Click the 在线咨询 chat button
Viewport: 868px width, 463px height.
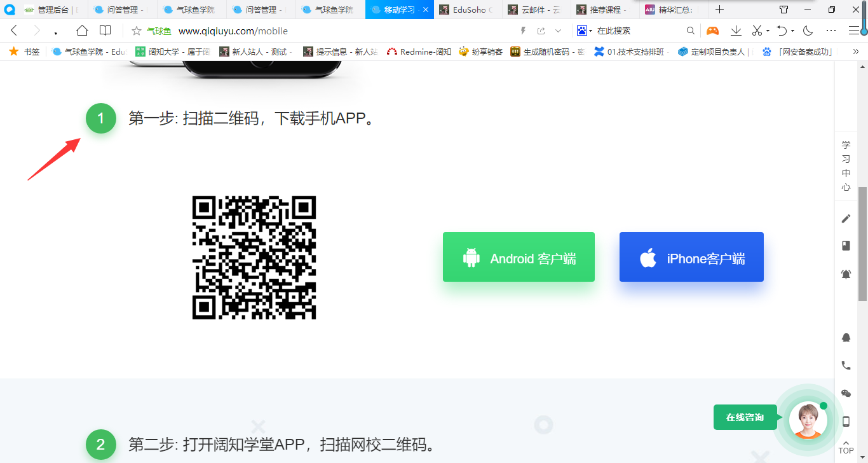pos(745,417)
